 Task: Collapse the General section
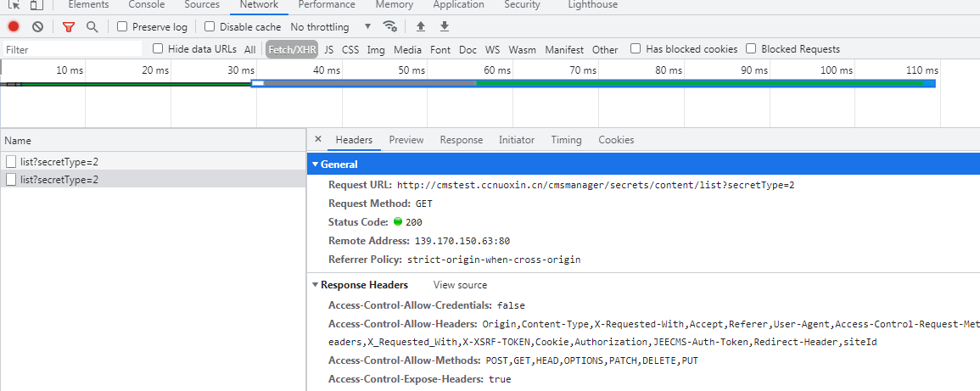pyautogui.click(x=316, y=165)
